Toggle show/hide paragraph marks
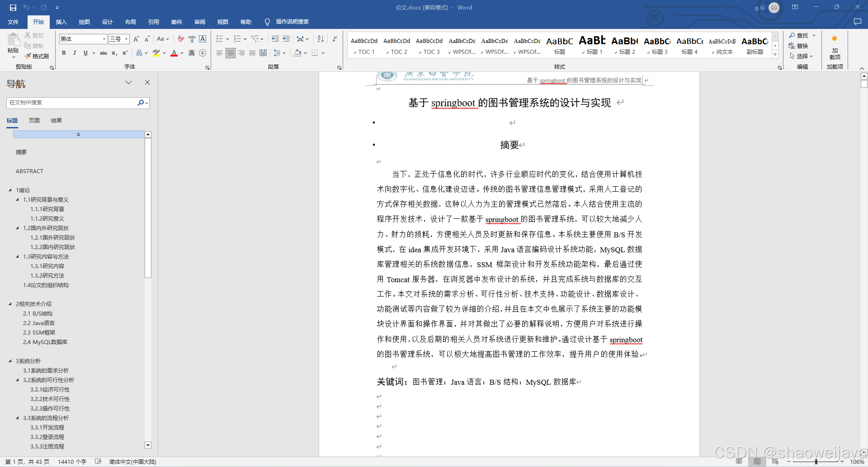The height and width of the screenshot is (467, 868). tap(335, 39)
